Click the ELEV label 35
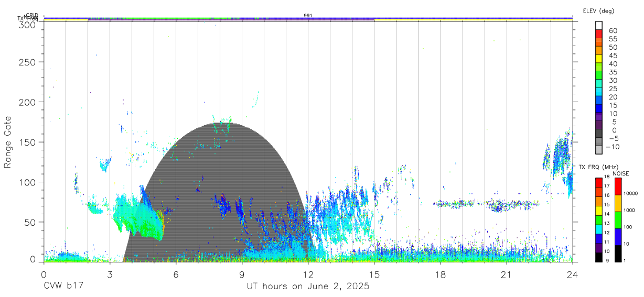644x297 pixels. [x=613, y=72]
